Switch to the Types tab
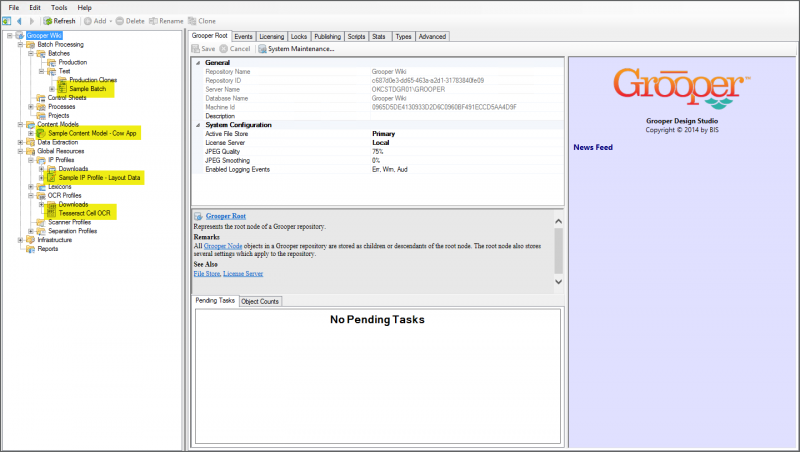800x452 pixels. point(403,37)
